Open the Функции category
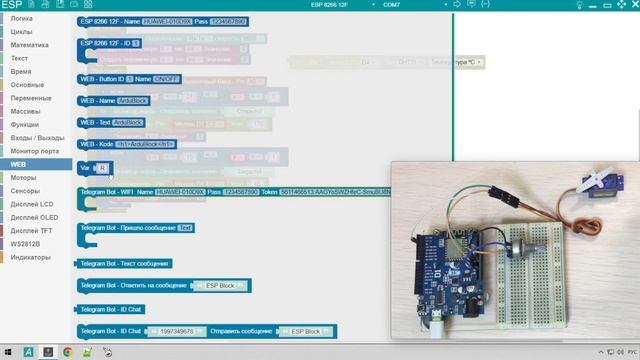The width and height of the screenshot is (640, 360). (x=24, y=124)
